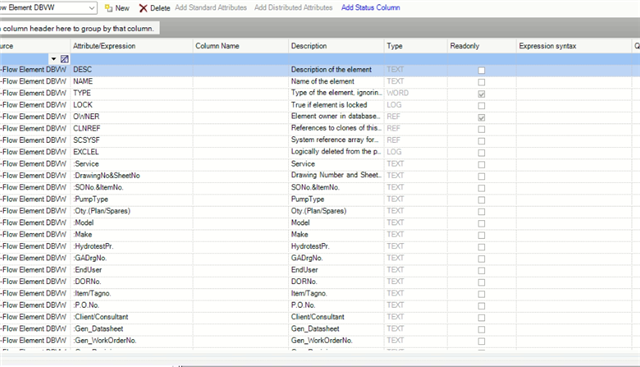Sort by Type column header
640x367 pixels.
416,46
